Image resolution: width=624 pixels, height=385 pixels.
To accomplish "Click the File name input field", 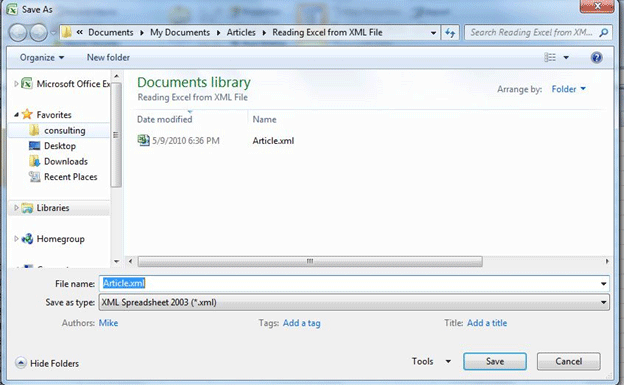I will tap(354, 283).
